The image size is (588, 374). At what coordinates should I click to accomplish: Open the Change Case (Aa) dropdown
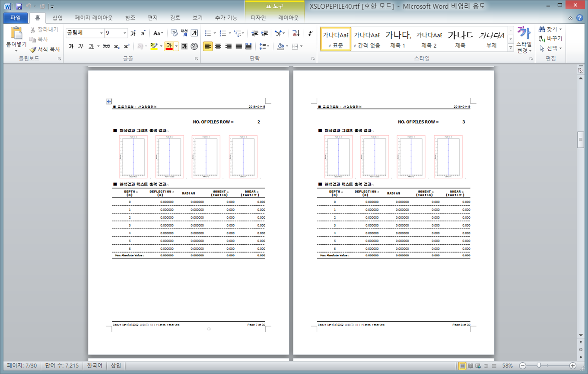[158, 33]
